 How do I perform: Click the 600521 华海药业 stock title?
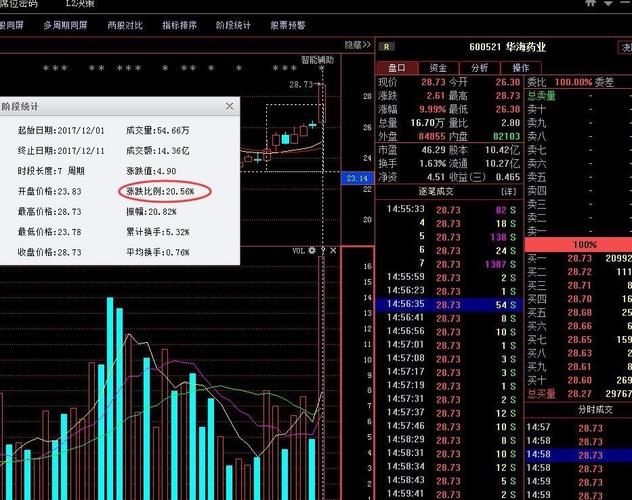pyautogui.click(x=507, y=47)
